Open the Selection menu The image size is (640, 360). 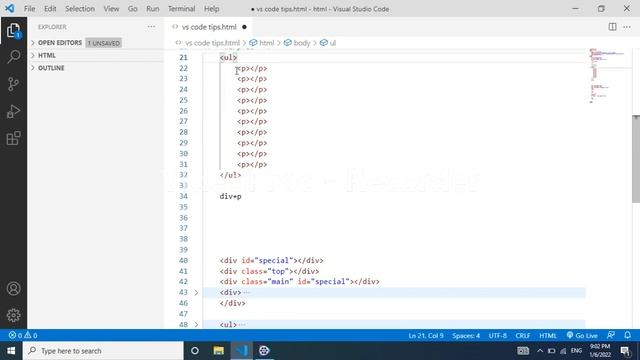80,9
